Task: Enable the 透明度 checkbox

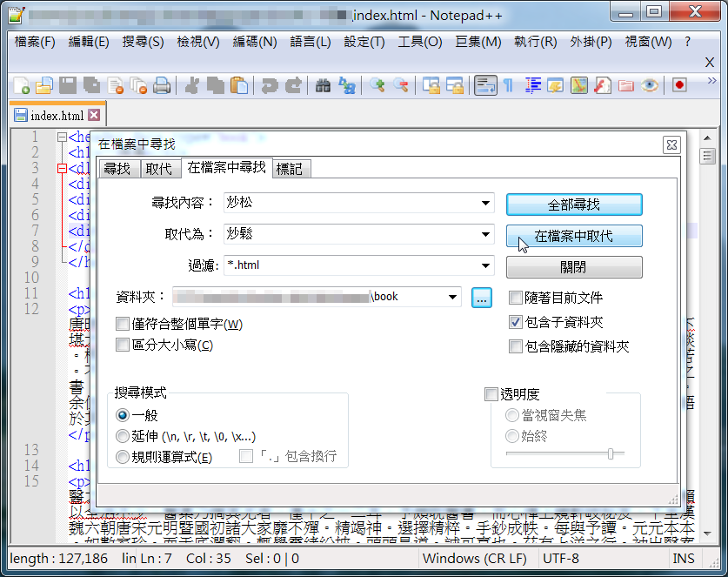Action: [491, 394]
